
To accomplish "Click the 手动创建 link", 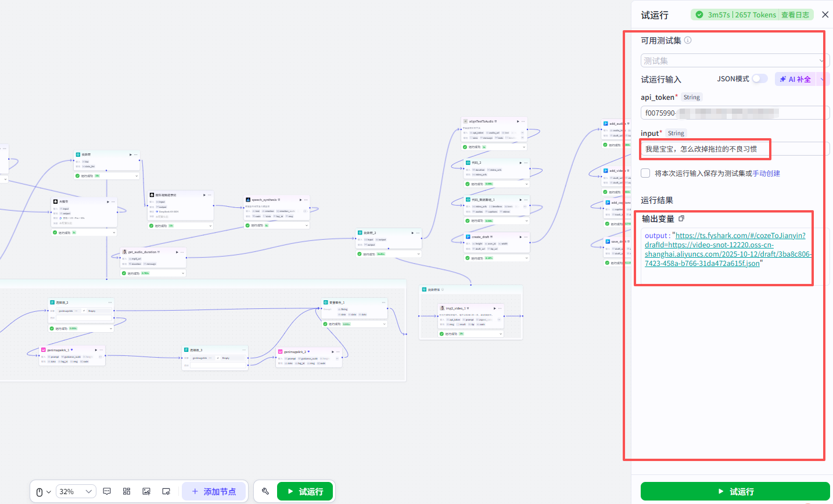I will pyautogui.click(x=766, y=174).
